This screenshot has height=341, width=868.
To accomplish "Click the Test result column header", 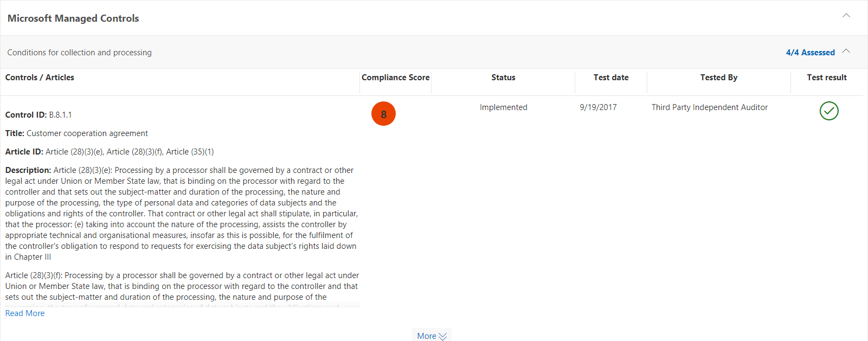I will point(827,78).
